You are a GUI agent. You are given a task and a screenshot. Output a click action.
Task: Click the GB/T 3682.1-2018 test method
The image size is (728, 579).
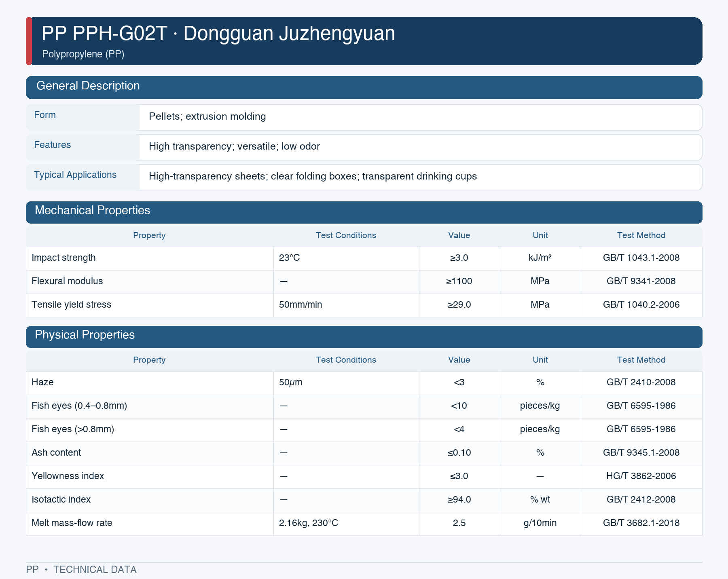point(641,523)
